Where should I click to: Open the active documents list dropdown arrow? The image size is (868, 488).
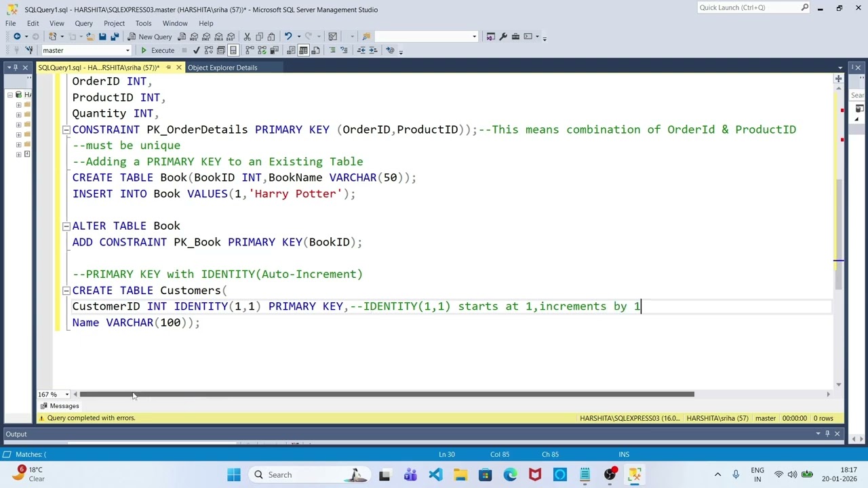(840, 68)
